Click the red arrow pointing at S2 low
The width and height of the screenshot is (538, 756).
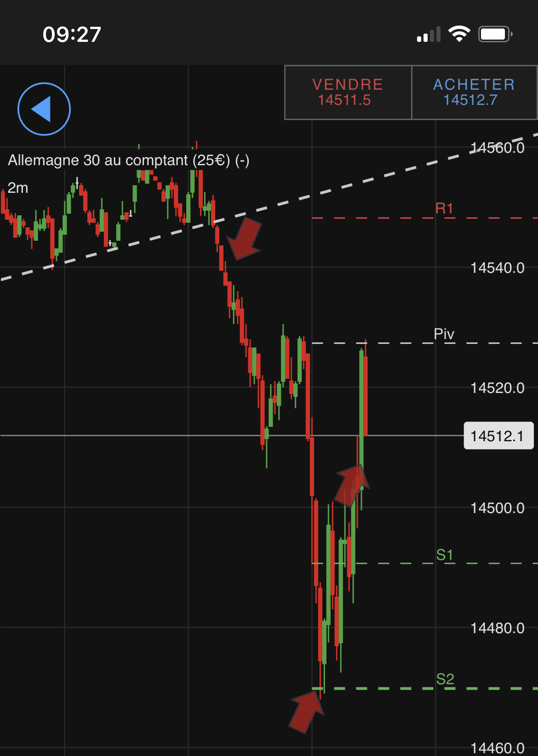point(307,711)
